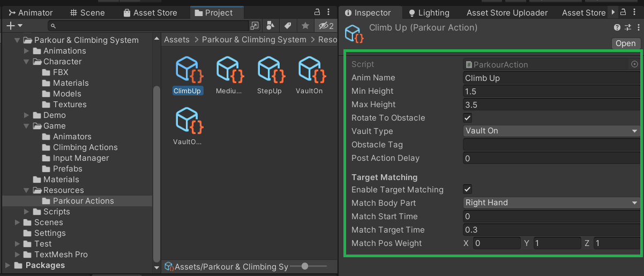The image size is (644, 276).
Task: Click the Open button in Inspector
Action: 625,43
